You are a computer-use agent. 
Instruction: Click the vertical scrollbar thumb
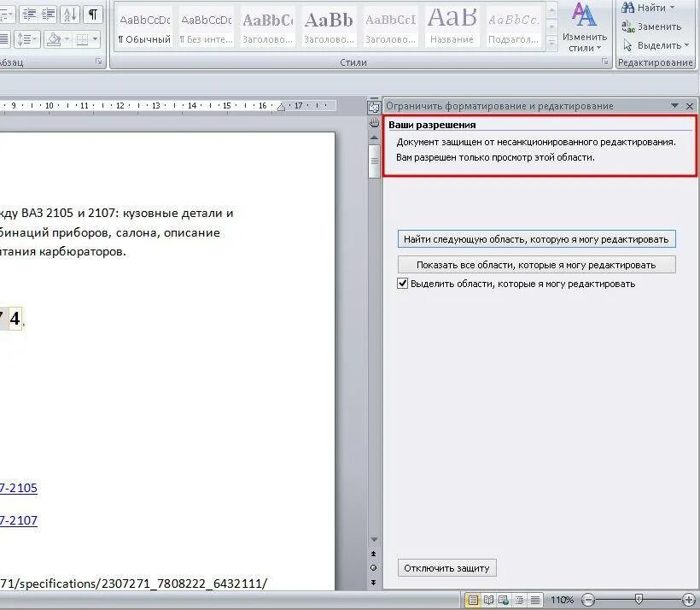374,161
